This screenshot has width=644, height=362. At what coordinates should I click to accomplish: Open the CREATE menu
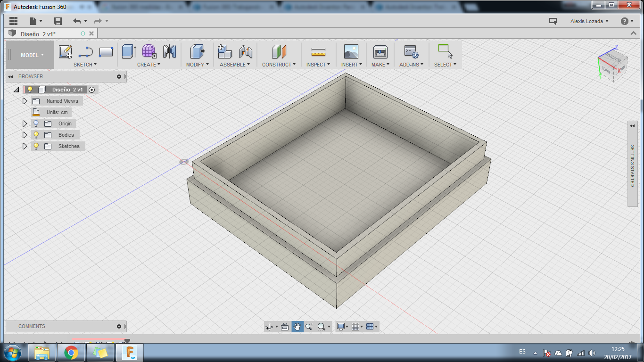149,65
